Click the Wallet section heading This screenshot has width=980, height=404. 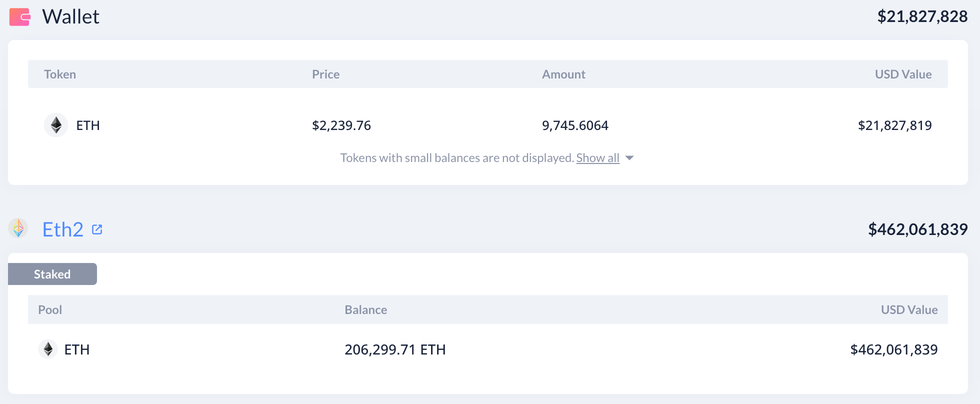click(x=70, y=17)
